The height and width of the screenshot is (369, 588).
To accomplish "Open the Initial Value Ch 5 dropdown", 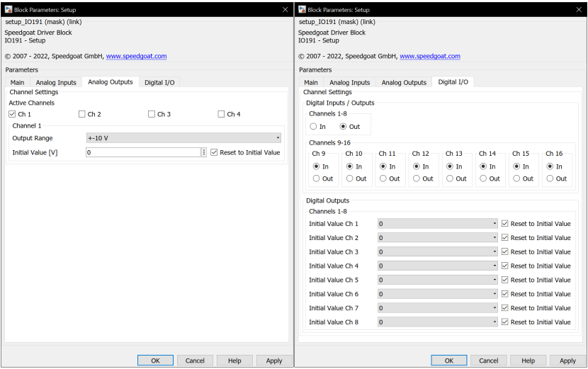I will tap(437, 280).
